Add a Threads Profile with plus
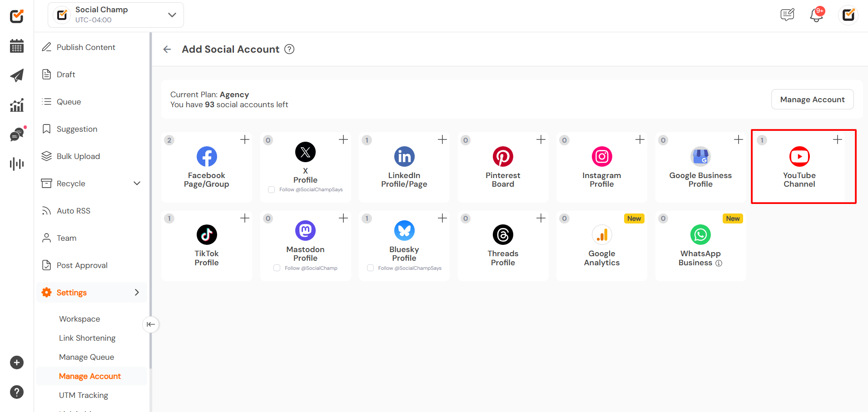Viewport: 868px width, 412px height. pyautogui.click(x=541, y=218)
